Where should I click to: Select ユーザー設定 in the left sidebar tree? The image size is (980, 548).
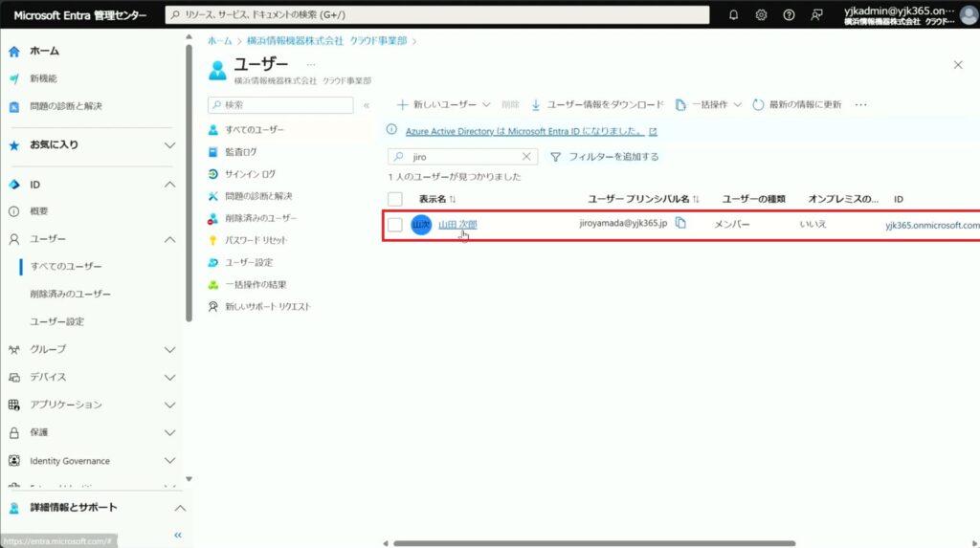pos(56,321)
